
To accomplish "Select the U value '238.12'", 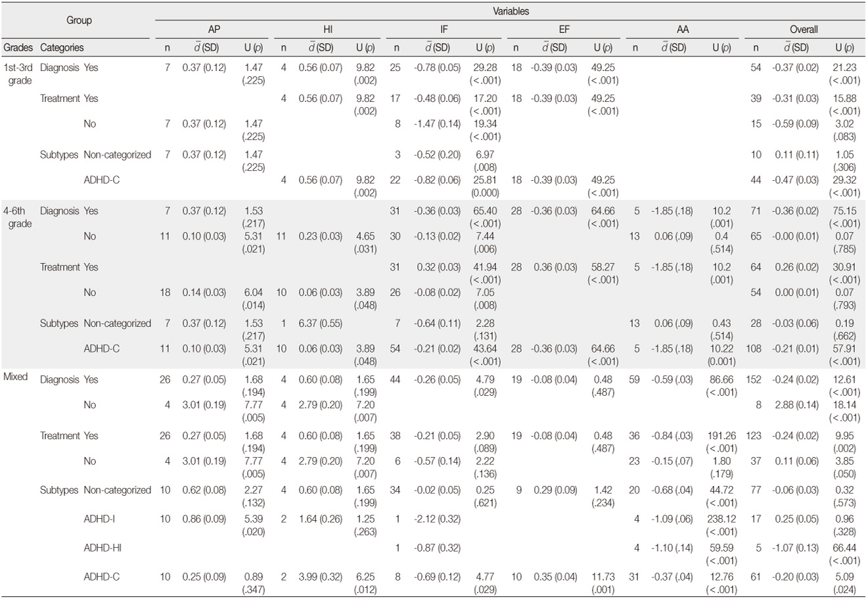I will pyautogui.click(x=721, y=519).
